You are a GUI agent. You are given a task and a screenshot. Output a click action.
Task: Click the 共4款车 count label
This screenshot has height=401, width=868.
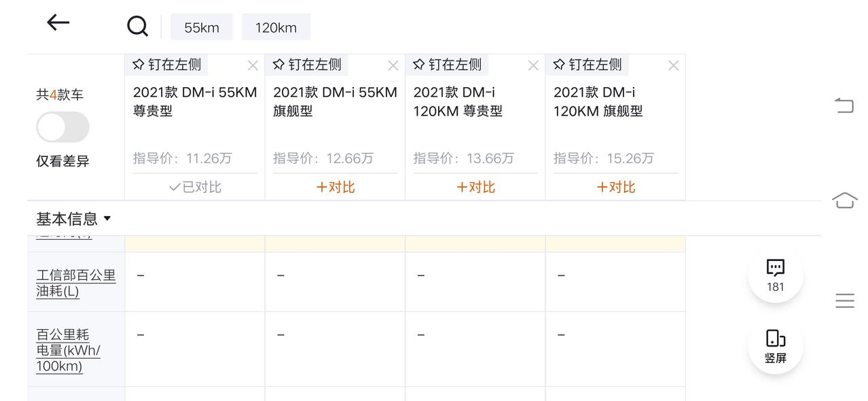point(60,95)
